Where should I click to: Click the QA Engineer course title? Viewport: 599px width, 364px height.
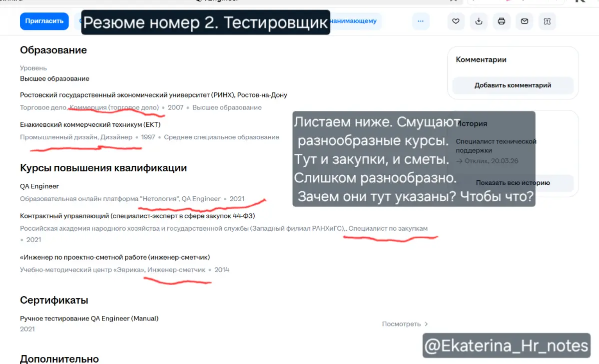(39, 186)
